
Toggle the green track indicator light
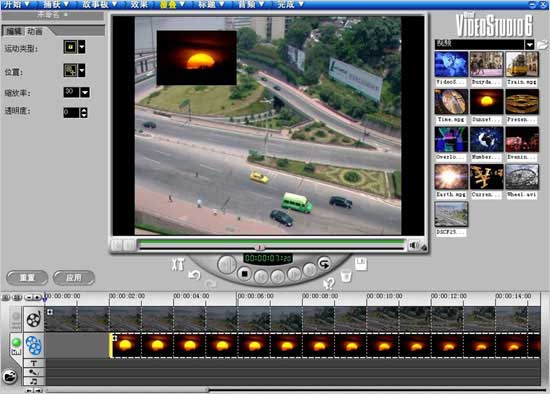[16, 342]
